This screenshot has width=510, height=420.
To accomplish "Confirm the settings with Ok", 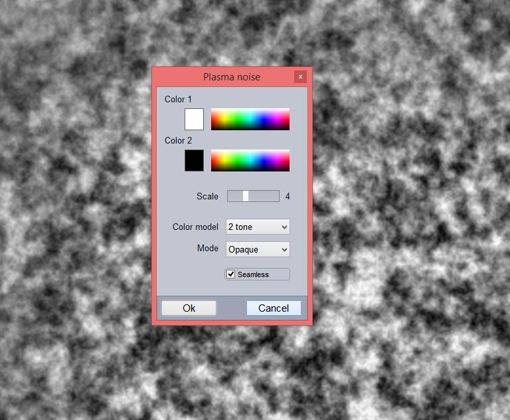I will click(x=189, y=308).
